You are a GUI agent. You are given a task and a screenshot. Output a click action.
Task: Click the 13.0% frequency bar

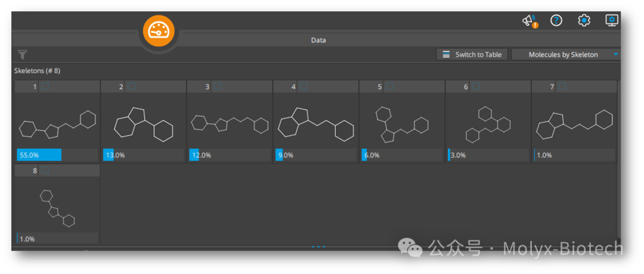143,155
